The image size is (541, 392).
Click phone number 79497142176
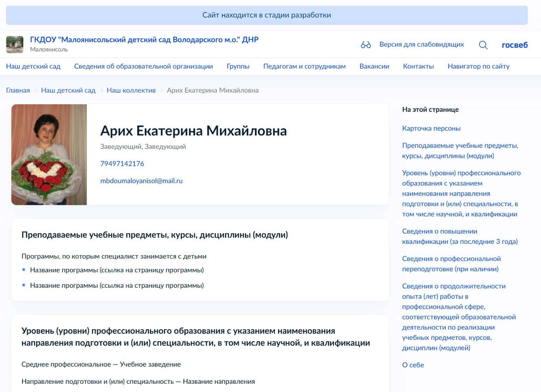(x=122, y=164)
